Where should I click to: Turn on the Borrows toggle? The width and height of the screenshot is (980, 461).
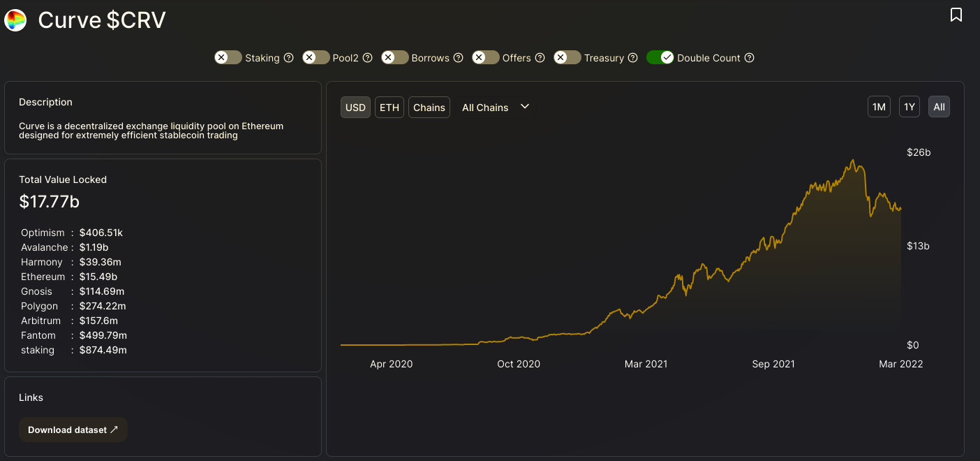click(x=395, y=57)
